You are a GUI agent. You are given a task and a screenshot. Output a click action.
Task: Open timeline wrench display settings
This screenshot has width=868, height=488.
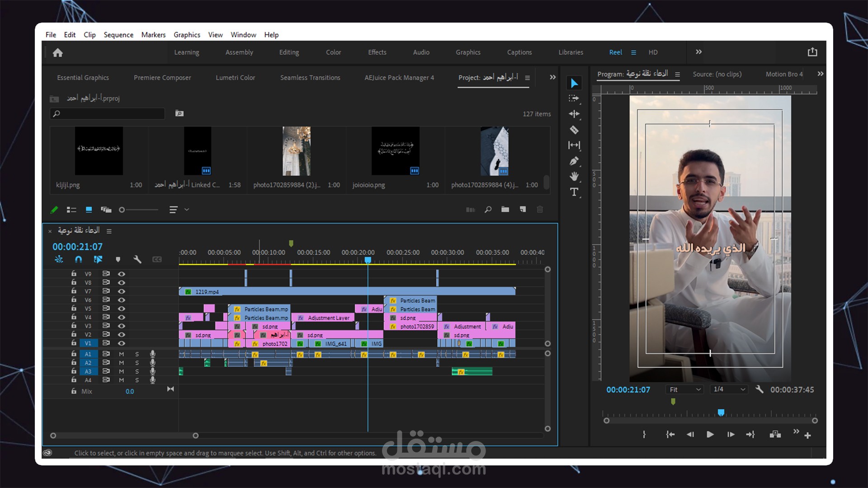tap(137, 259)
